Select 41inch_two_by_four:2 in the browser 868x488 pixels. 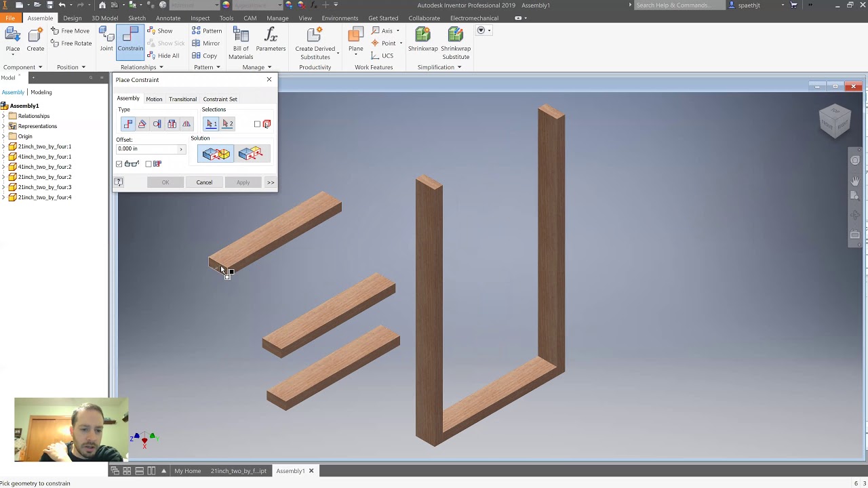45,167
